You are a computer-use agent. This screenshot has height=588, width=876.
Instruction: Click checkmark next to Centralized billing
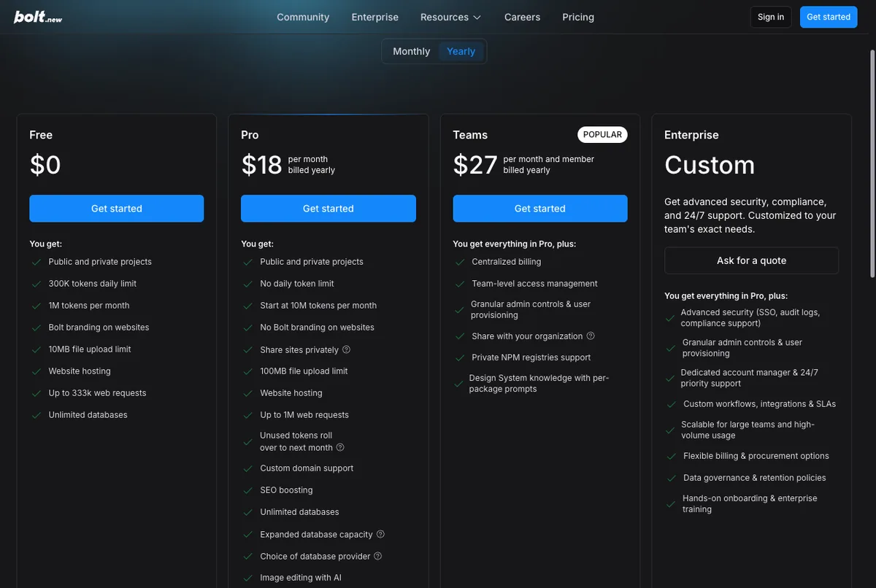tap(459, 262)
